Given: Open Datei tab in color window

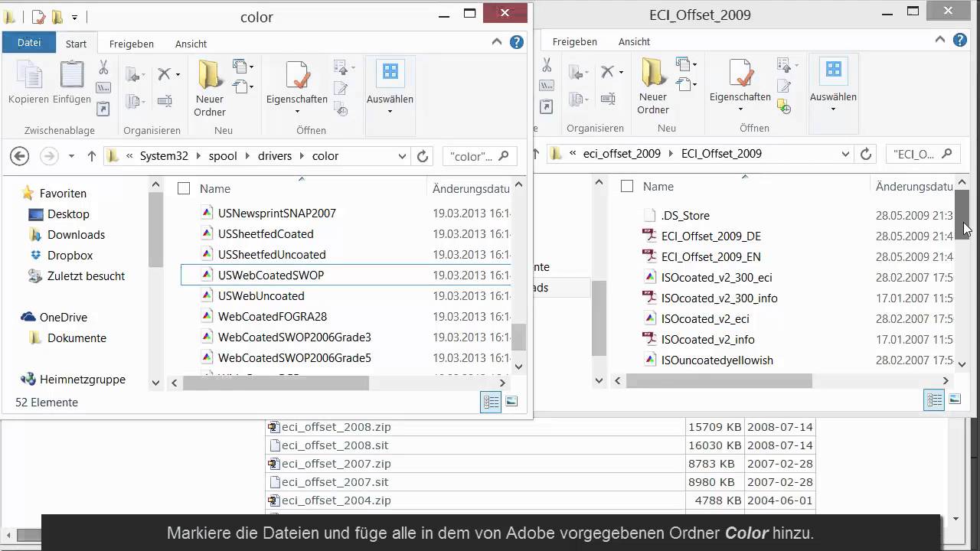Looking at the screenshot, I should point(29,43).
